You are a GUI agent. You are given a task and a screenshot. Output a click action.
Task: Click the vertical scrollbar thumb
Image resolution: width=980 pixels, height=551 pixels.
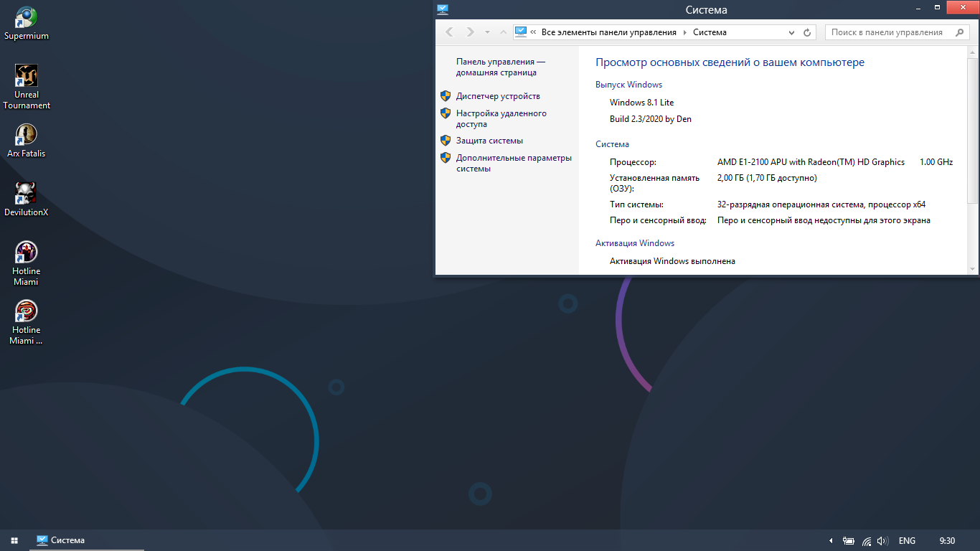click(x=973, y=131)
